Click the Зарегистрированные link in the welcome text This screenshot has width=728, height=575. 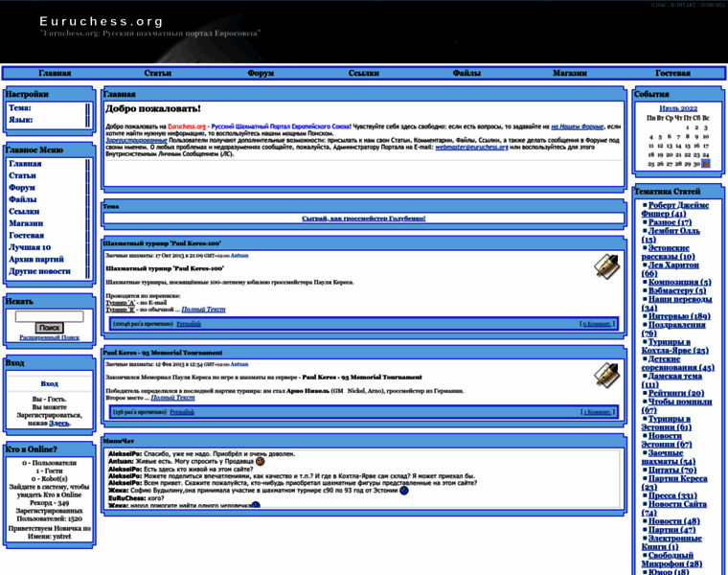coord(136,140)
